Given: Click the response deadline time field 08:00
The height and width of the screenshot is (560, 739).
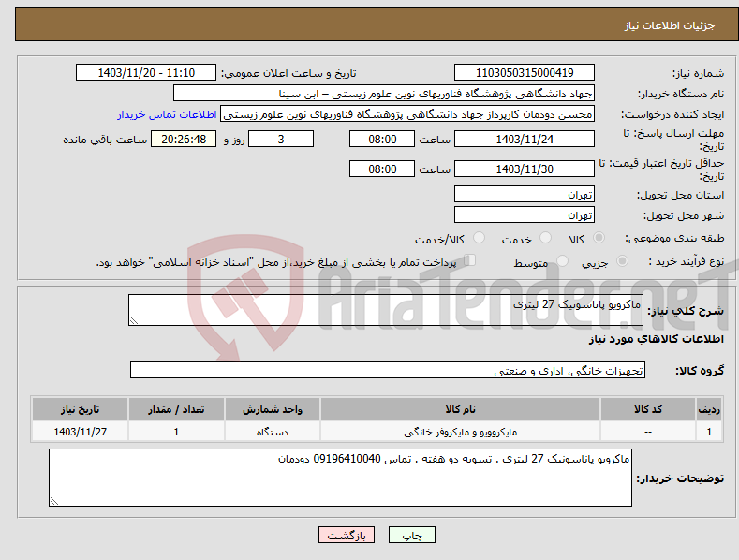Looking at the screenshot, I should click(x=382, y=139).
